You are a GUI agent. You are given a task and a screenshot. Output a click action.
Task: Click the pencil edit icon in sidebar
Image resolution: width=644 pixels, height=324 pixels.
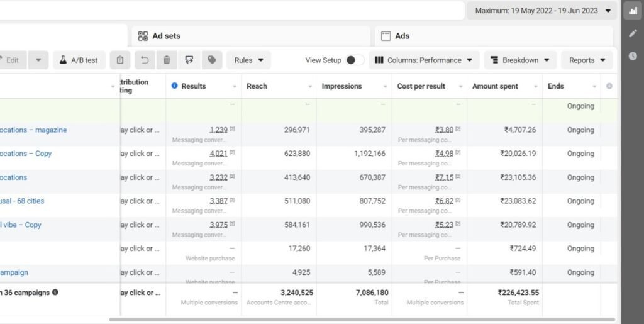coord(633,33)
